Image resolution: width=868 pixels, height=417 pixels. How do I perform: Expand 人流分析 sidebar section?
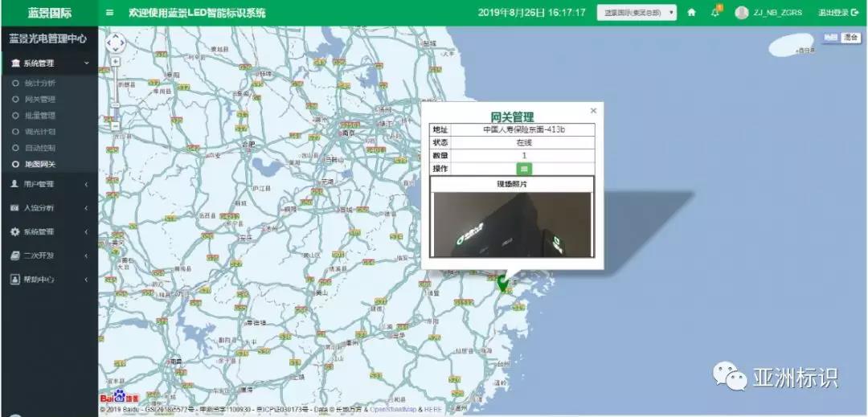[x=50, y=208]
